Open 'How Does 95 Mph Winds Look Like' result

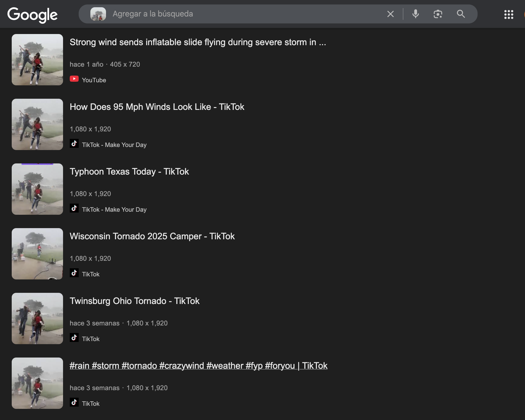(157, 107)
